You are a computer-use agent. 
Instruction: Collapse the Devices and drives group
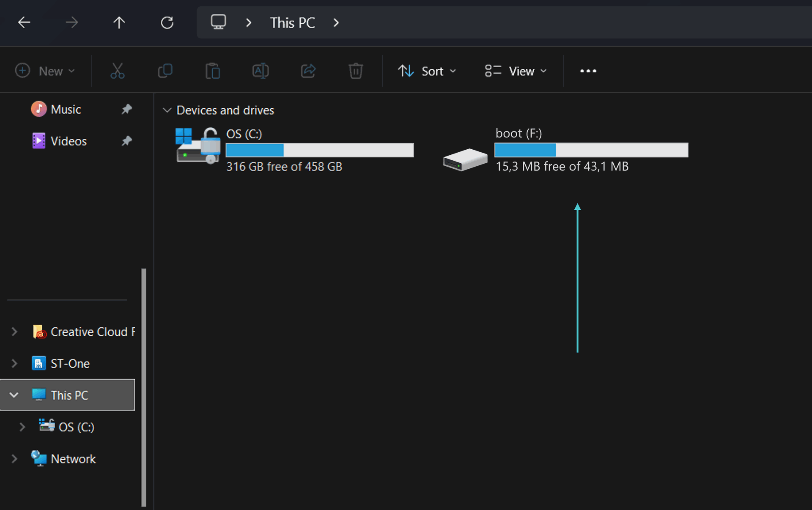click(167, 110)
